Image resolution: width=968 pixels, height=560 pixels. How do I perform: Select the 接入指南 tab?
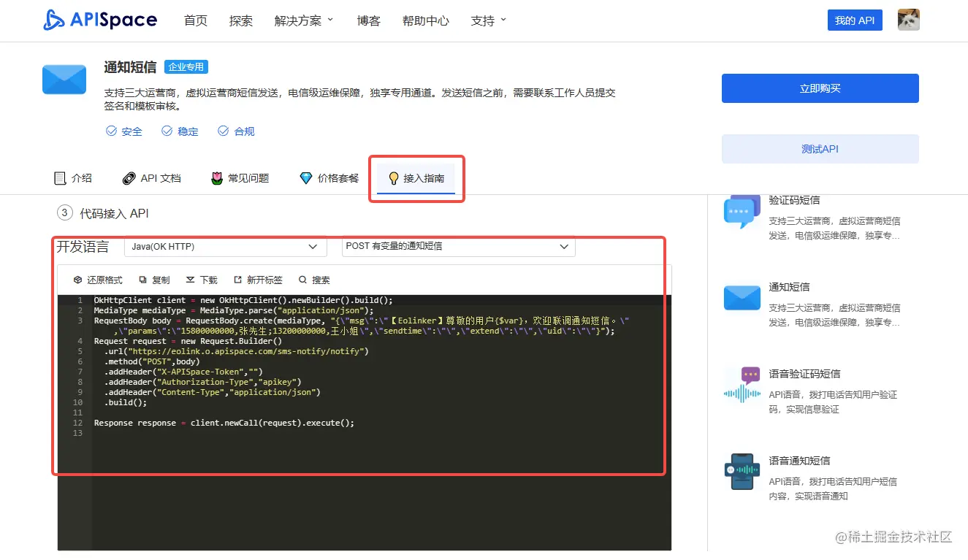[x=416, y=178]
